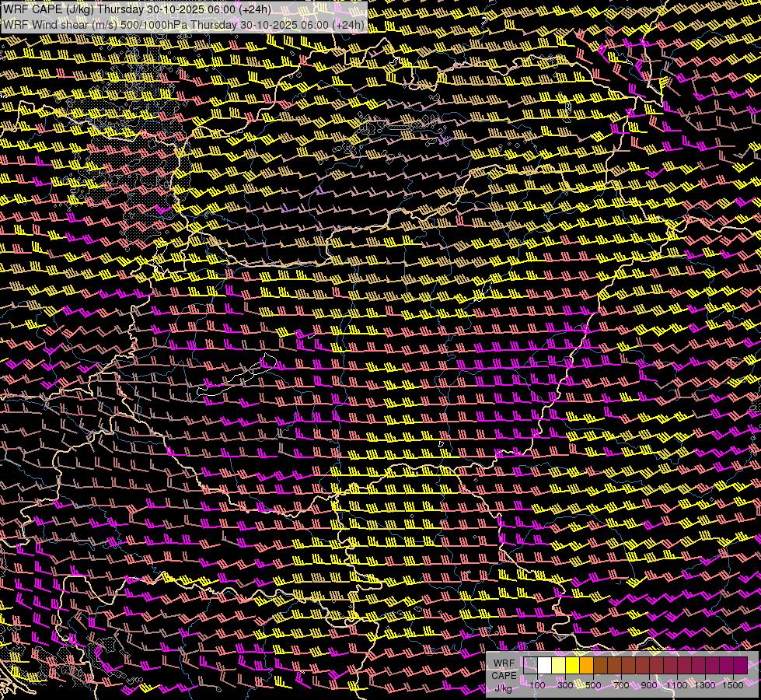Select the pale yellow CAPE legend swatch

coord(558,665)
